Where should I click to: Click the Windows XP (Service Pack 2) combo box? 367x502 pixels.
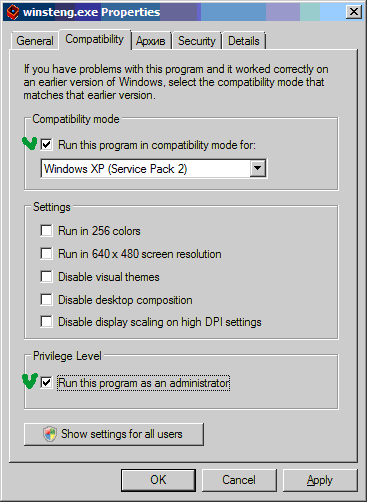click(153, 169)
